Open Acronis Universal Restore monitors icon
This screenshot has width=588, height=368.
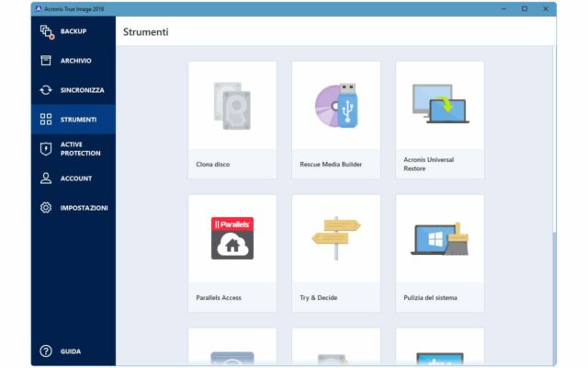[440, 104]
